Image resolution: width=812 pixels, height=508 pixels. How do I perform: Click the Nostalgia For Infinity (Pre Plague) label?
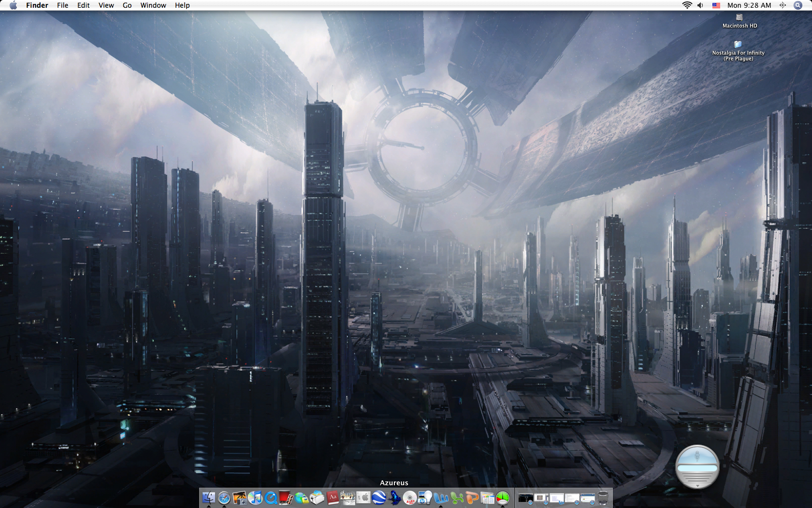pyautogui.click(x=738, y=56)
